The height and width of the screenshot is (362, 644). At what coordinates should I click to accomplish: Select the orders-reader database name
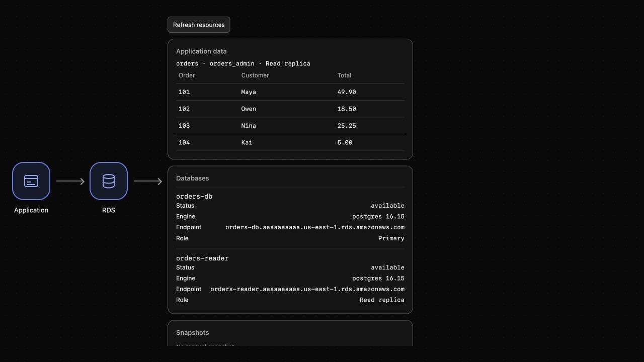point(202,258)
